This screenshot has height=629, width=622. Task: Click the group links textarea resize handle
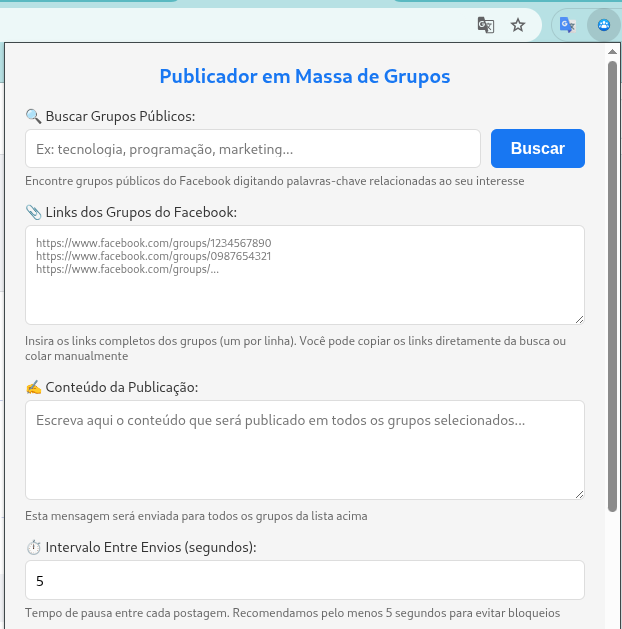pyautogui.click(x=579, y=319)
